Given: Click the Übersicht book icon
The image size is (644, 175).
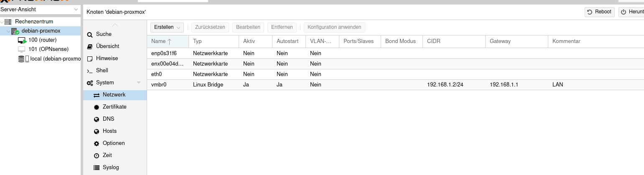Looking at the screenshot, I should coord(90,46).
